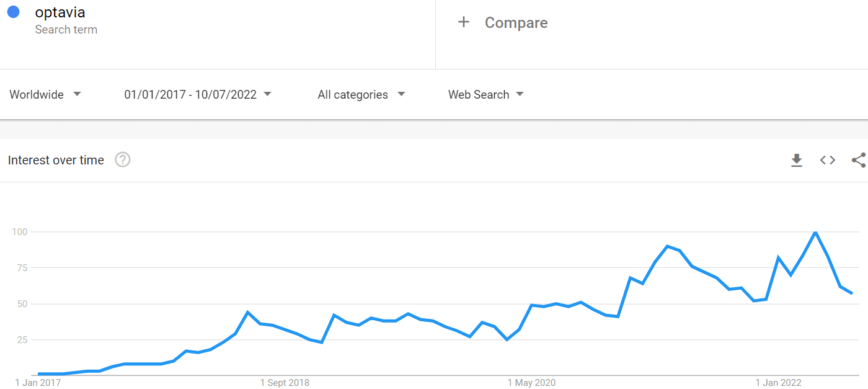Viewport: 868px width, 389px height.
Task: Click the blue optavia term dot
Action: point(14,12)
